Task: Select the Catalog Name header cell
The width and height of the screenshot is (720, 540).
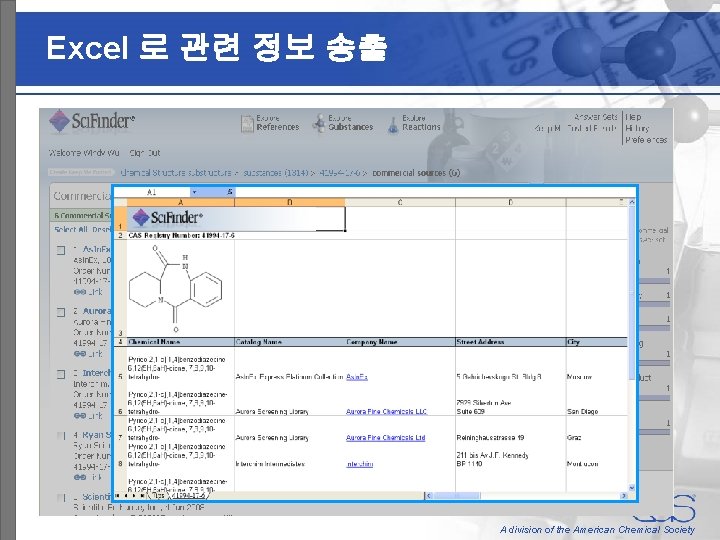Action: (290, 342)
